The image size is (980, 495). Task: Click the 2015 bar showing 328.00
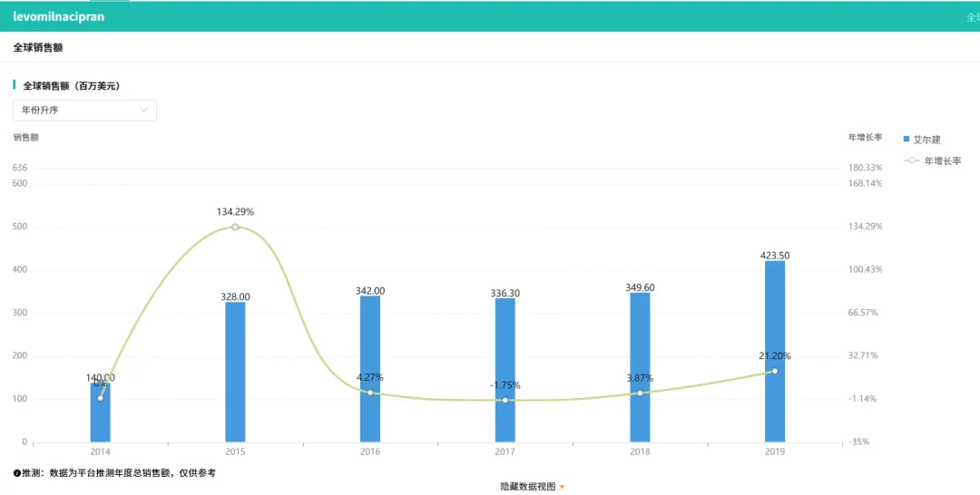pyautogui.click(x=235, y=372)
